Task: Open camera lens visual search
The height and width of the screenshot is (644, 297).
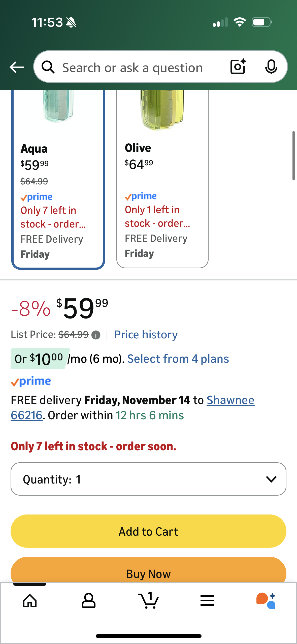Action: pos(238,67)
